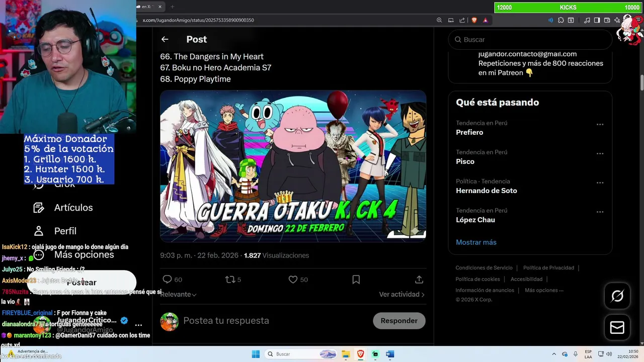Click 'Mostrar más' under trends
The height and width of the screenshot is (362, 644).
[x=476, y=242]
